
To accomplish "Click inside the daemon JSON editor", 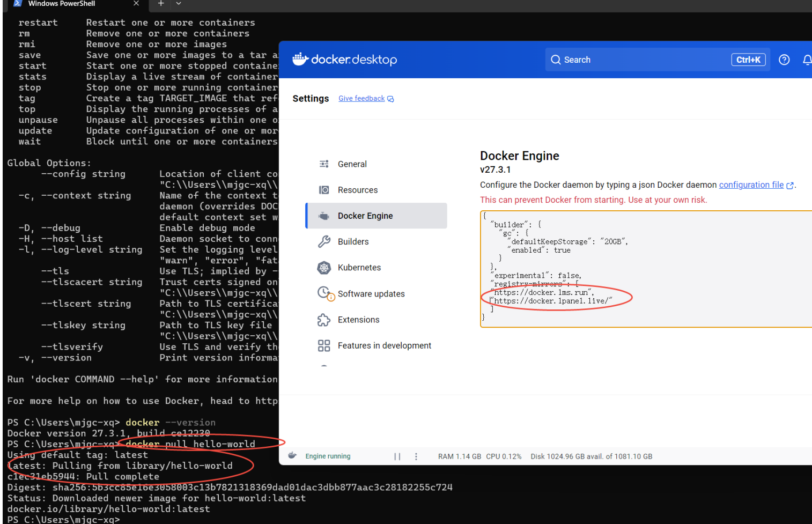I will 647,269.
